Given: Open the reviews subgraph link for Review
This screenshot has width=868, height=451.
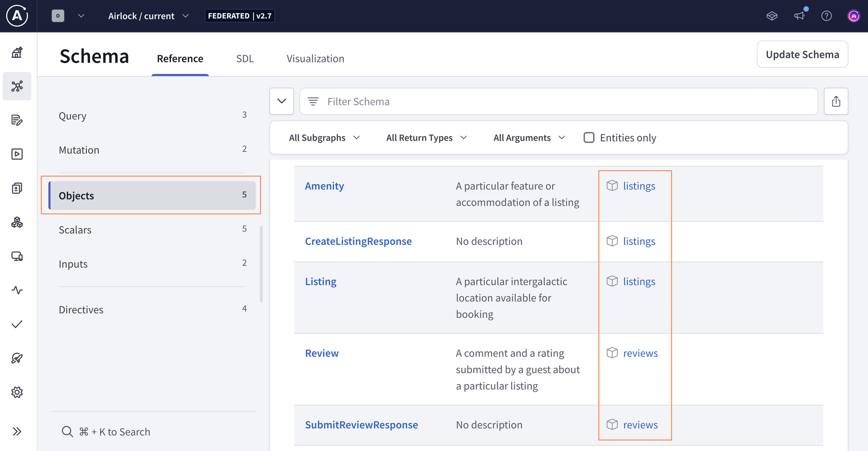Looking at the screenshot, I should pos(640,353).
